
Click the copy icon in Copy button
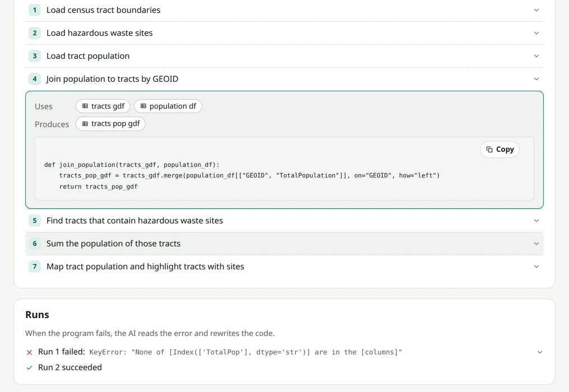pos(489,150)
